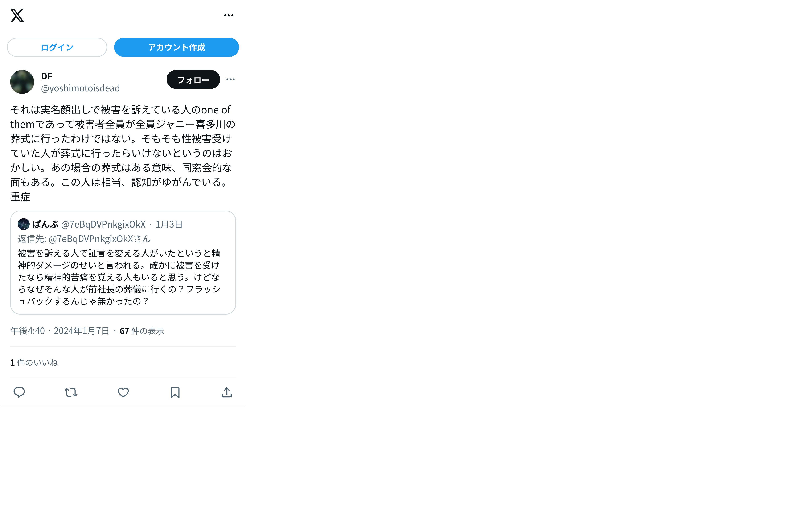This screenshot has height=532, width=810.
Task: Open DF's profile avatar
Action: pos(22,82)
